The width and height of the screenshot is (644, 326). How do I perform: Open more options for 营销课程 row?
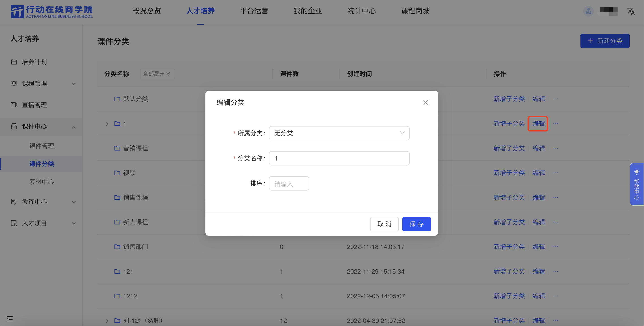point(556,148)
